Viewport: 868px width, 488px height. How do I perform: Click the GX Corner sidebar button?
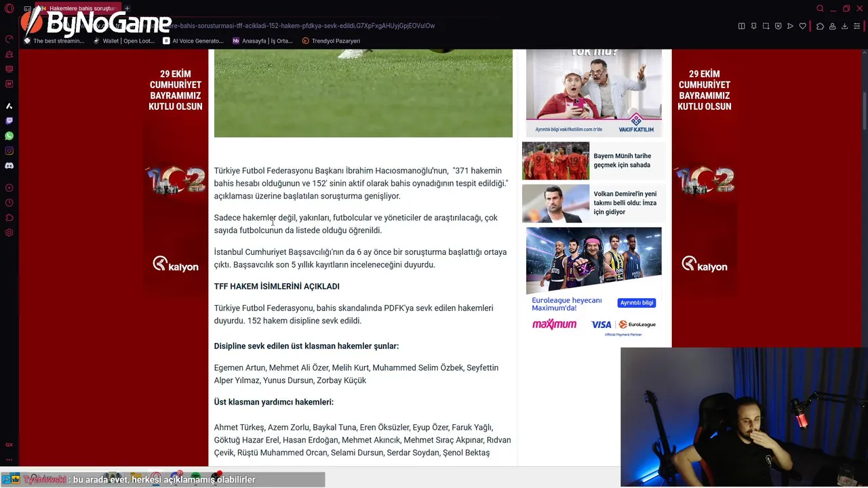pos(9,445)
